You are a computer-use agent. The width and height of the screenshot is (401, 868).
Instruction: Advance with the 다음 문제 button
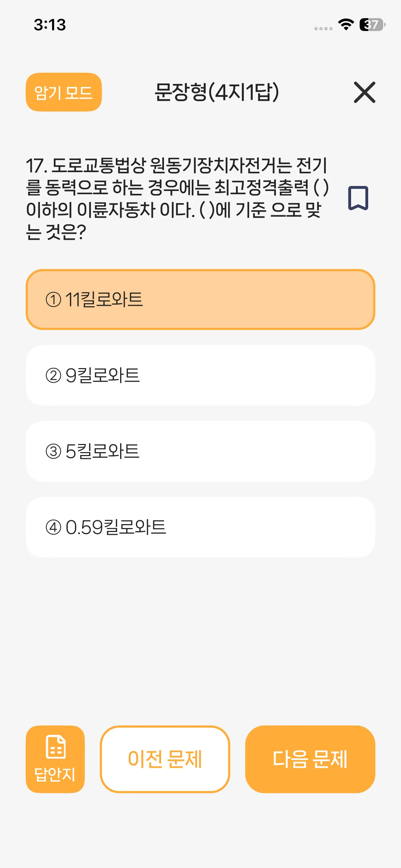tap(310, 759)
